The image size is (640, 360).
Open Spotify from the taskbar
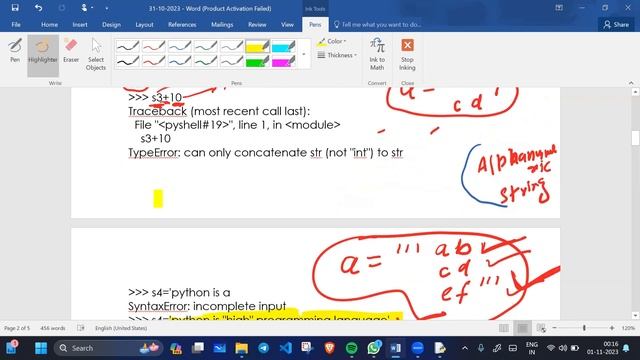[351, 348]
